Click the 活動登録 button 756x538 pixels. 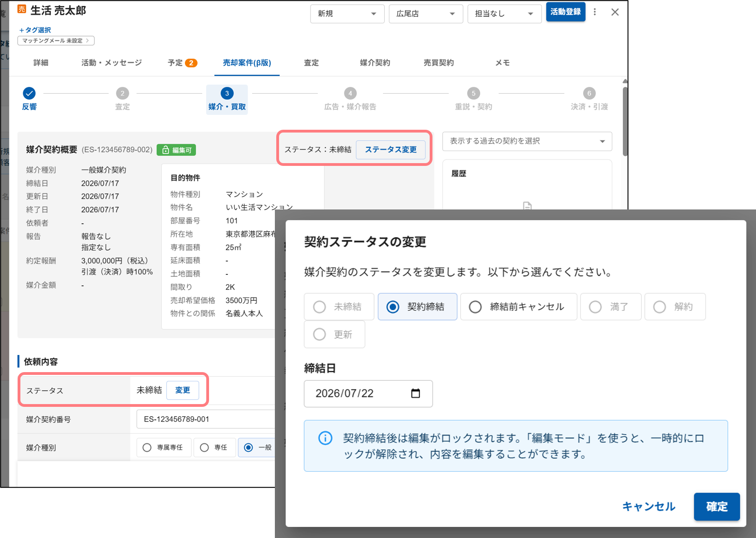click(x=565, y=12)
